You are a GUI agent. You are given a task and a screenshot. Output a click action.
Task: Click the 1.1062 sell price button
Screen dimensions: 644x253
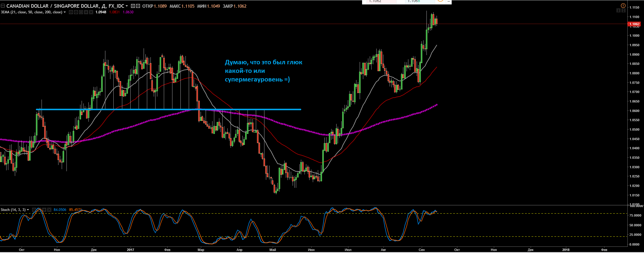click(381, 1)
